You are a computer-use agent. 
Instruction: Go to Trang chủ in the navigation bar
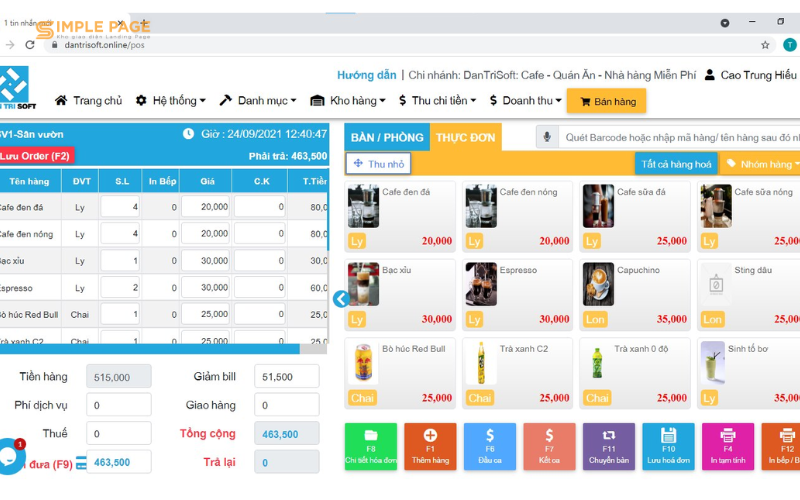(x=88, y=100)
